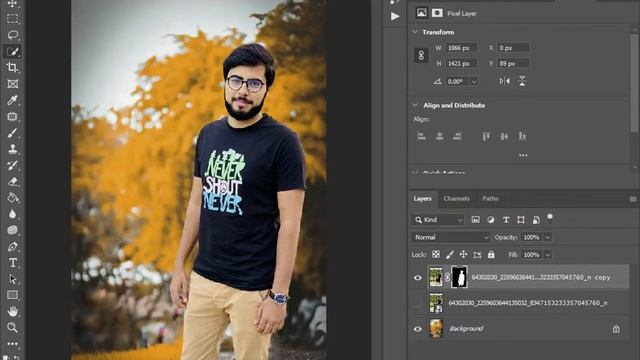Show the hidden middle layer

[418, 303]
